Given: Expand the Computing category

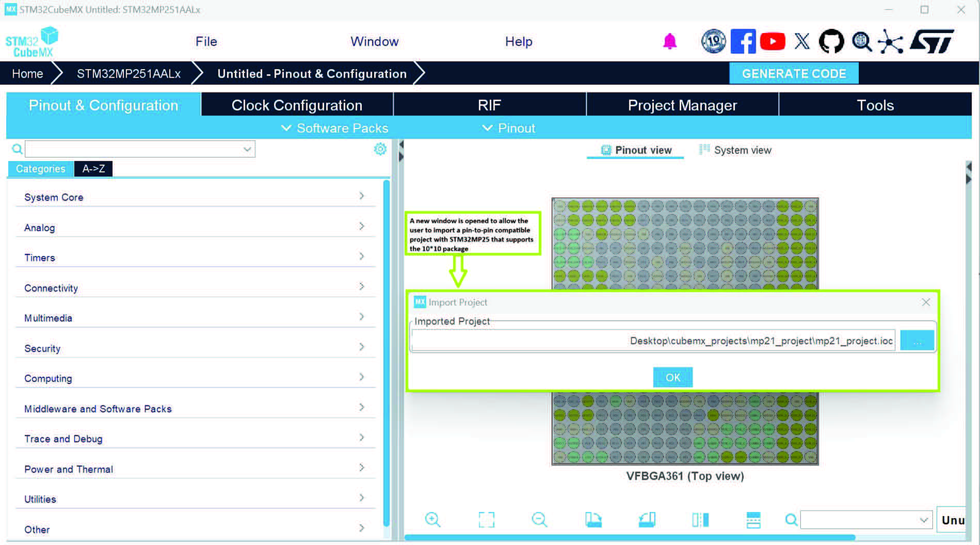Looking at the screenshot, I should tap(195, 378).
